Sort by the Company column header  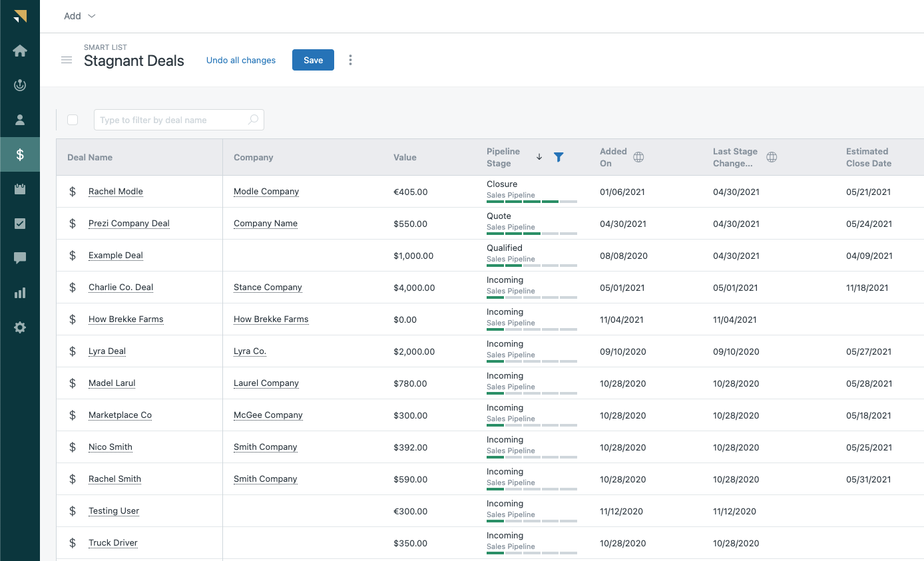(x=254, y=158)
